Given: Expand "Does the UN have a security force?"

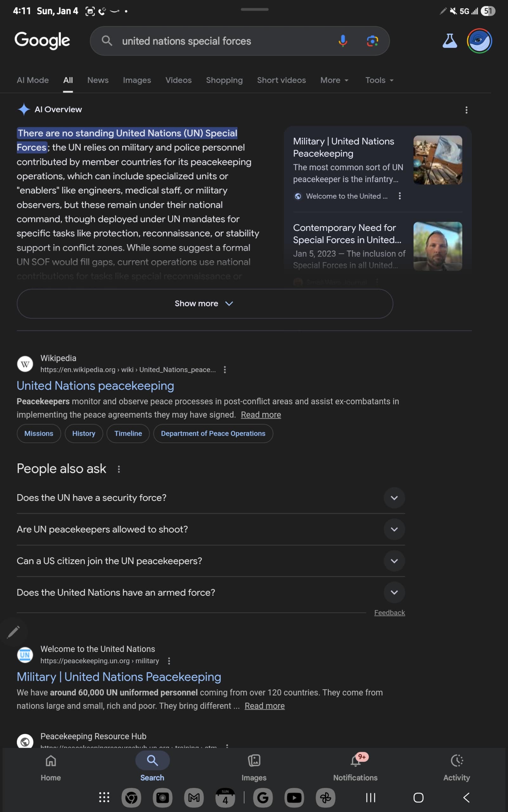Looking at the screenshot, I should (394, 498).
